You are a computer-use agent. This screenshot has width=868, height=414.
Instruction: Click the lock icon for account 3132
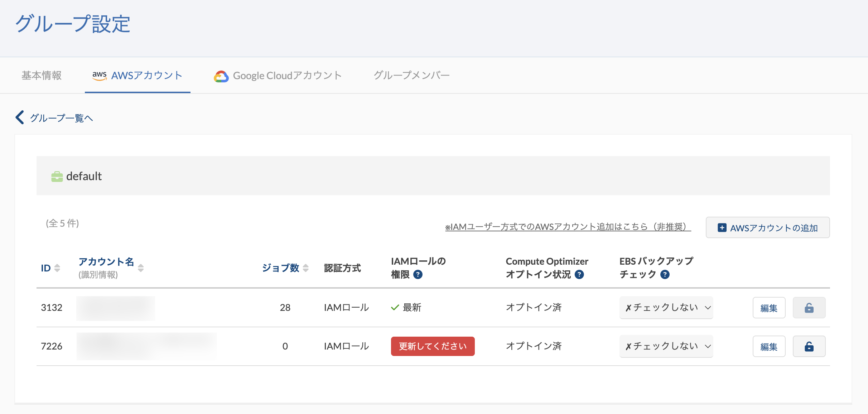coord(809,308)
